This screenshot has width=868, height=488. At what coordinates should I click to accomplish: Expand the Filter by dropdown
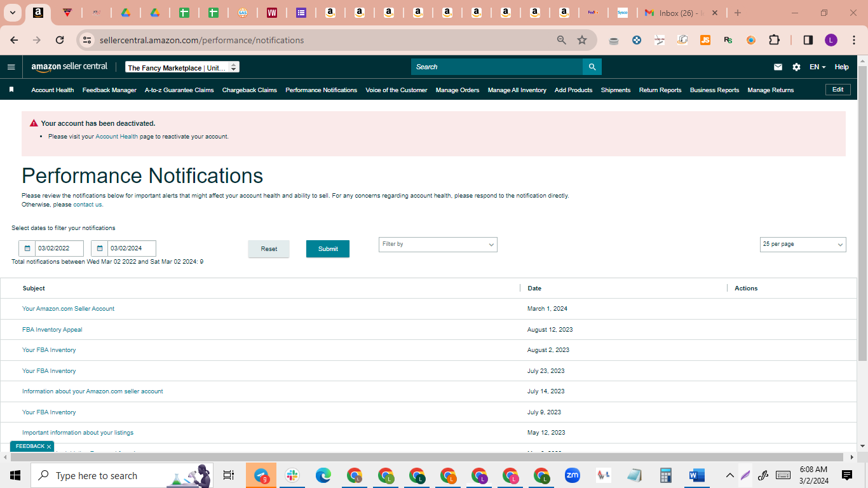tap(438, 245)
